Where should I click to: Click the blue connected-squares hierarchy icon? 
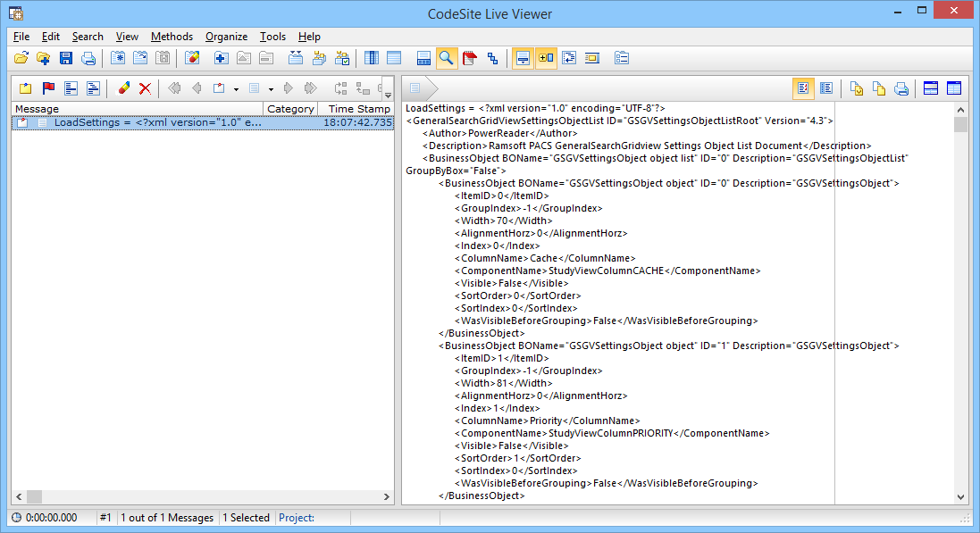point(492,58)
